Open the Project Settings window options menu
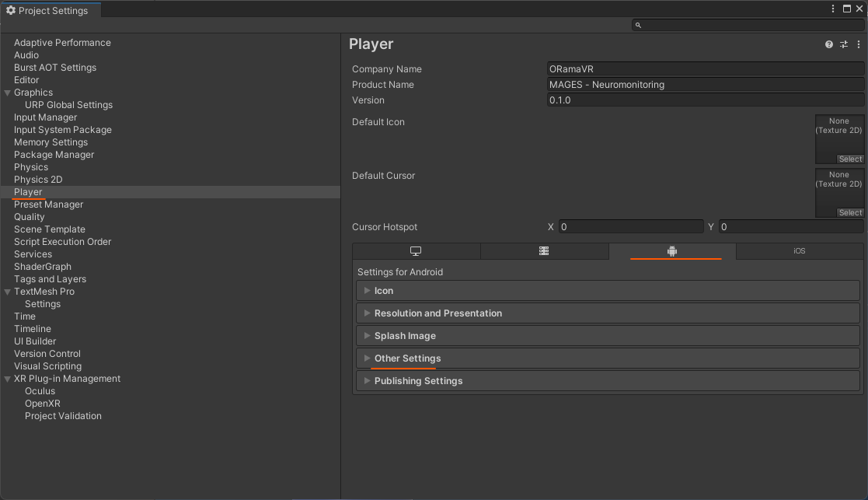This screenshot has width=868, height=500. pyautogui.click(x=832, y=9)
